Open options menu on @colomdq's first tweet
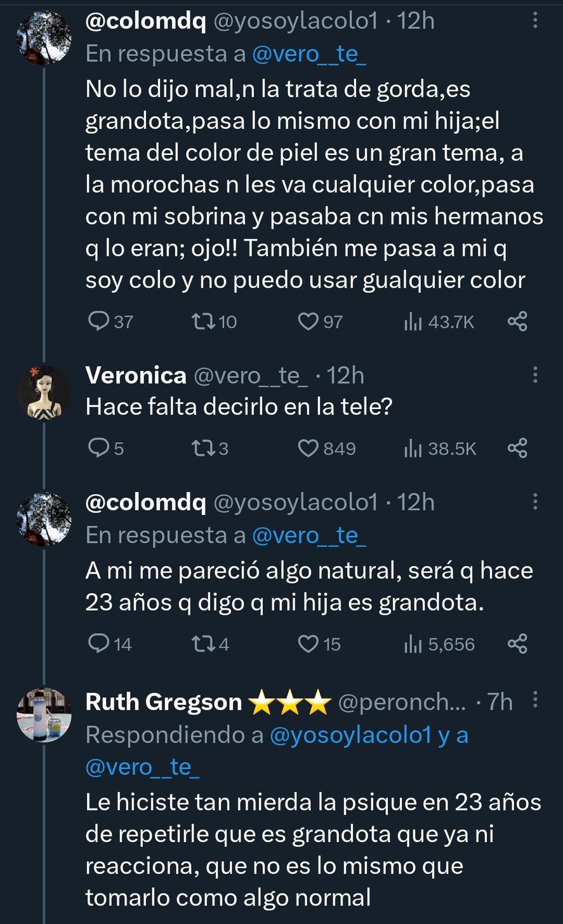 pyautogui.click(x=535, y=20)
